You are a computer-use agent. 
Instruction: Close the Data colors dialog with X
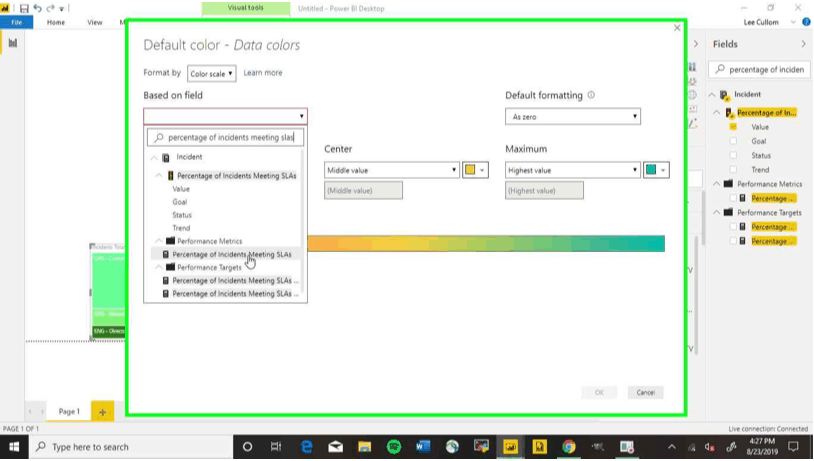(677, 28)
